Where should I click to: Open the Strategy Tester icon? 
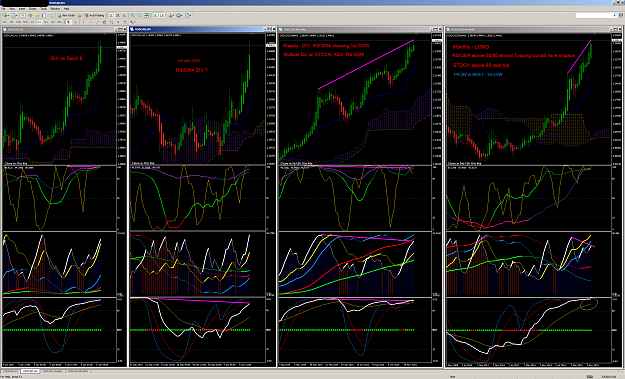pos(51,16)
